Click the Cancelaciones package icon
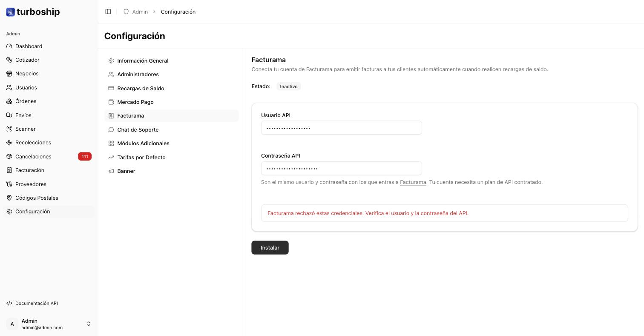 tap(9, 157)
